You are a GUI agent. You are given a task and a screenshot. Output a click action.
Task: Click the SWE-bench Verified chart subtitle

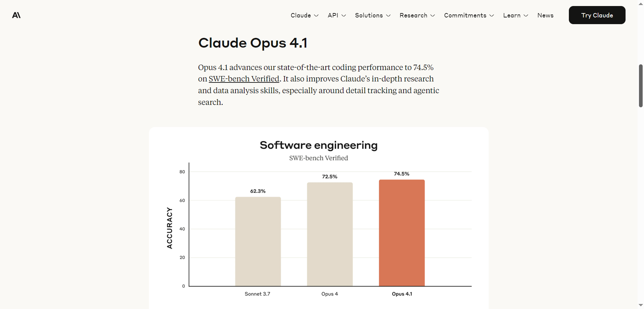[319, 158]
